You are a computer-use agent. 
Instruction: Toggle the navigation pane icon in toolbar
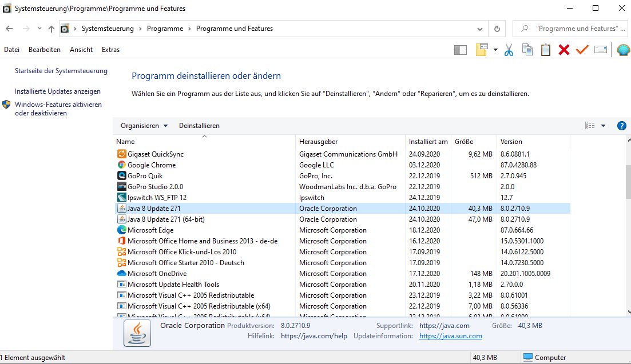[x=460, y=50]
